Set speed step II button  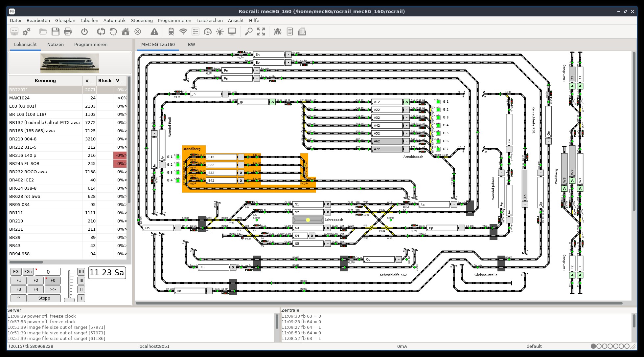click(81, 289)
